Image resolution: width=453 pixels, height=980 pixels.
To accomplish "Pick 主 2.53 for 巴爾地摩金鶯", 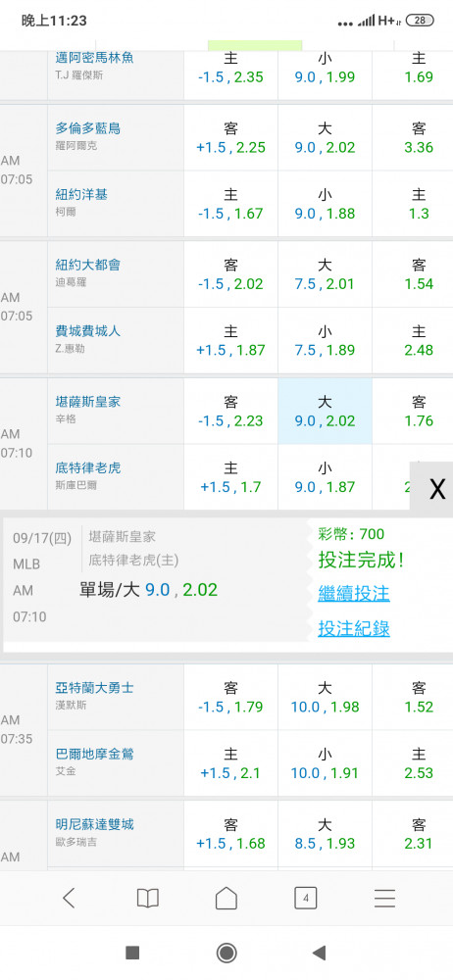I will click(419, 763).
